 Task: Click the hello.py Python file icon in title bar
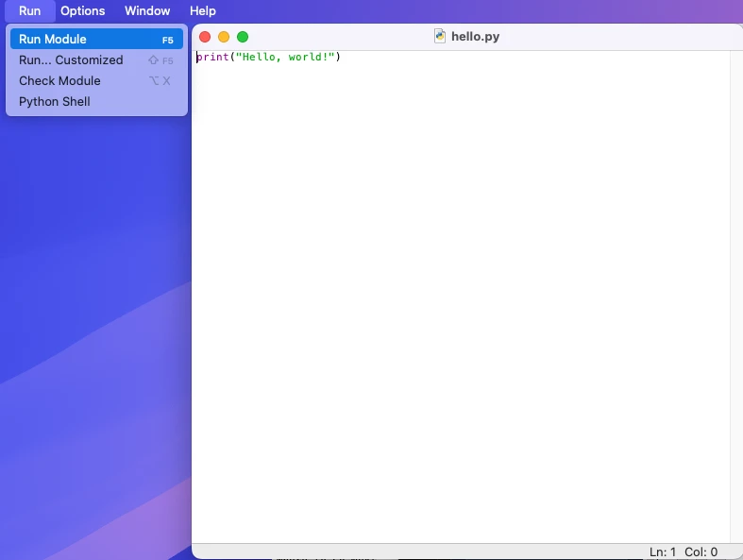point(440,37)
